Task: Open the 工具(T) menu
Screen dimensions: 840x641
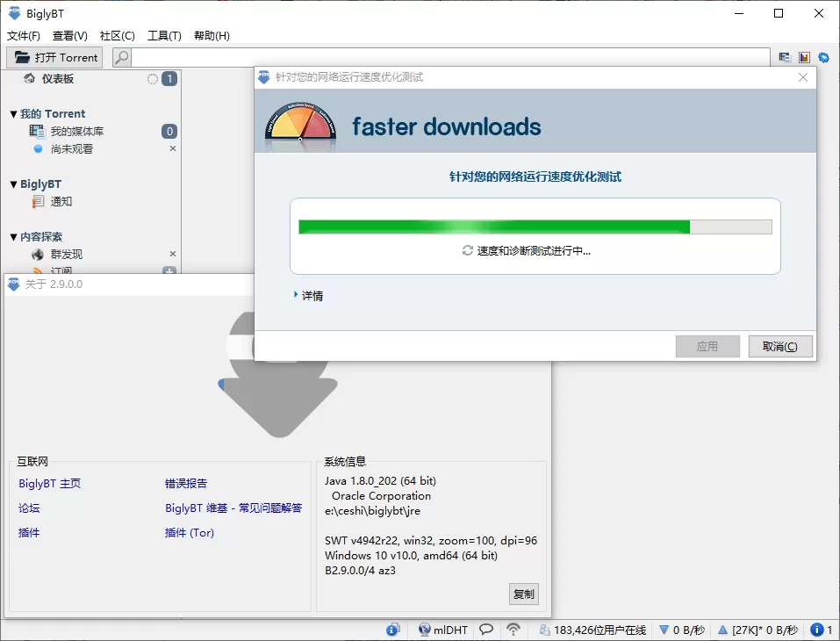Action: (x=164, y=36)
